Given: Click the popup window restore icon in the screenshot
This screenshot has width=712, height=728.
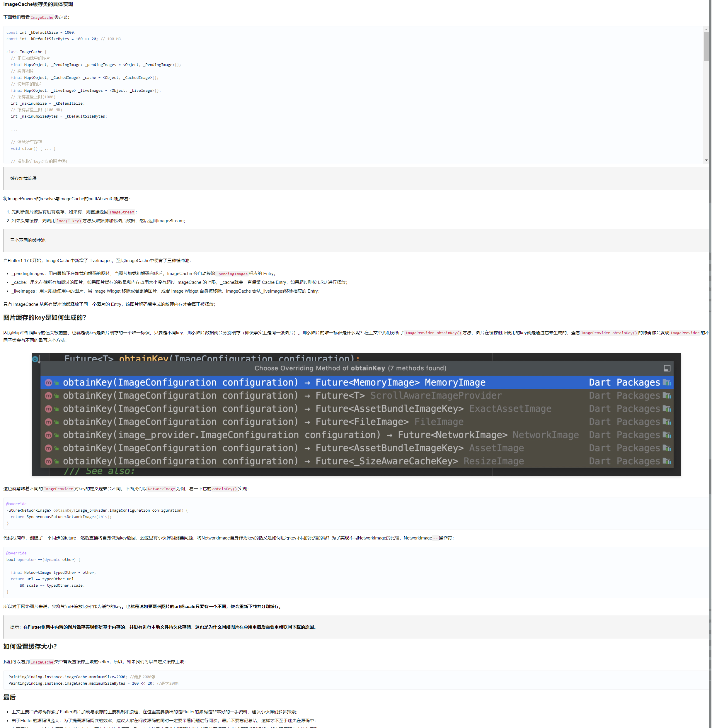Looking at the screenshot, I should pos(667,368).
